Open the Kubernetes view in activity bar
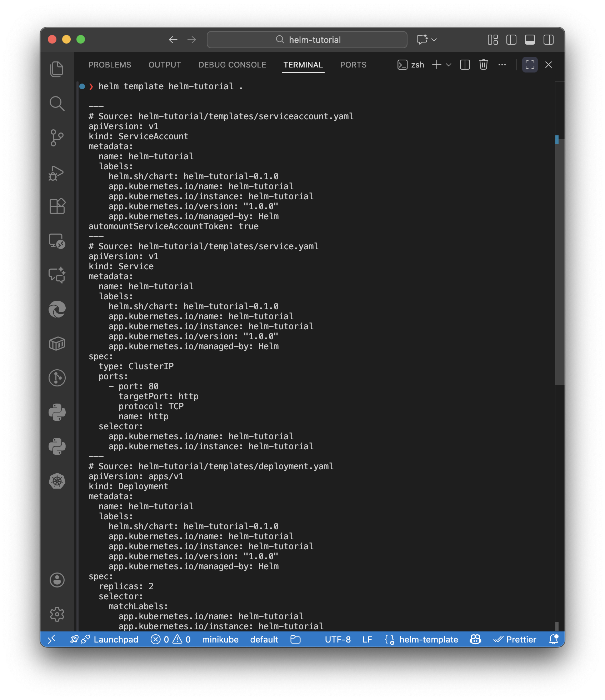 click(x=57, y=481)
